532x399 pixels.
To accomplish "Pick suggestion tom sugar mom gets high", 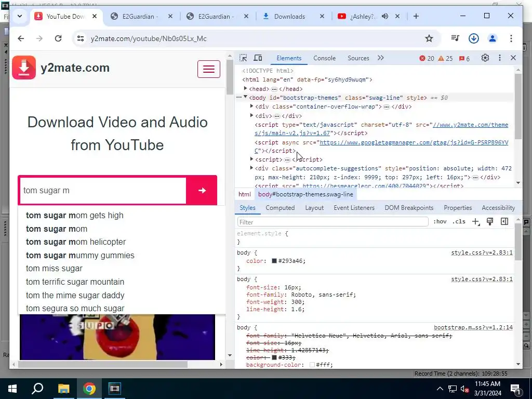I will pos(75,216).
